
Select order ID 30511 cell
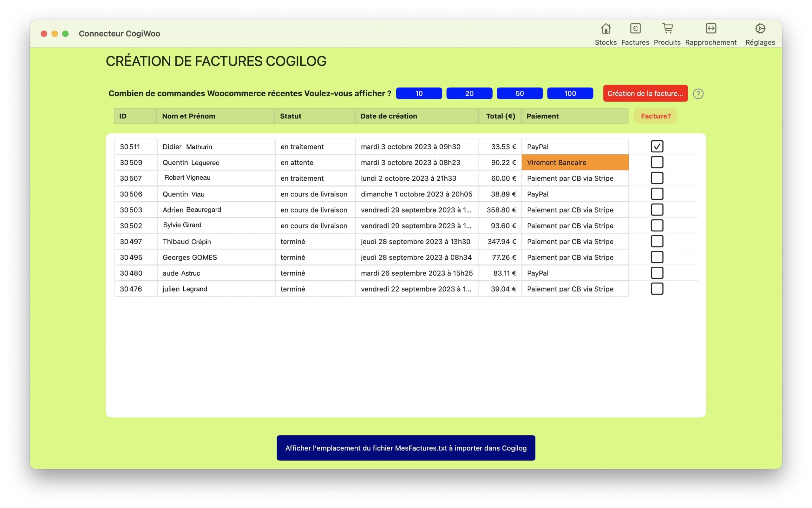pos(135,146)
